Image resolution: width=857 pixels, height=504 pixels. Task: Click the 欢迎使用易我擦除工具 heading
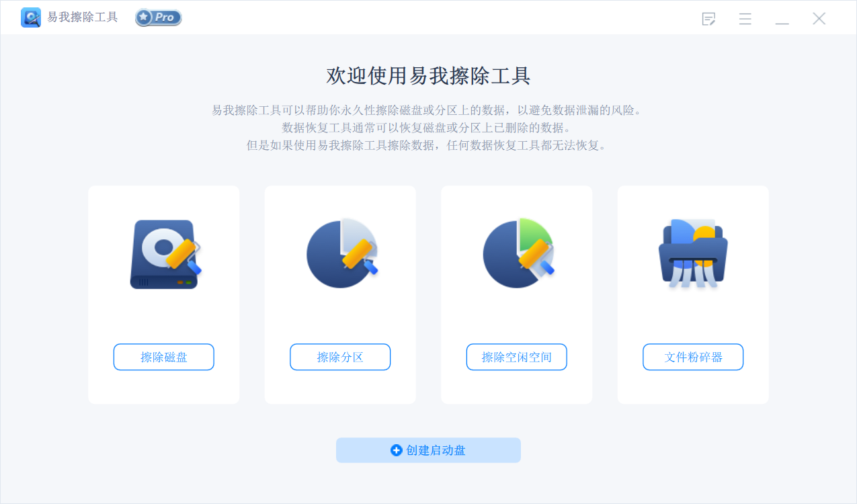(x=428, y=75)
